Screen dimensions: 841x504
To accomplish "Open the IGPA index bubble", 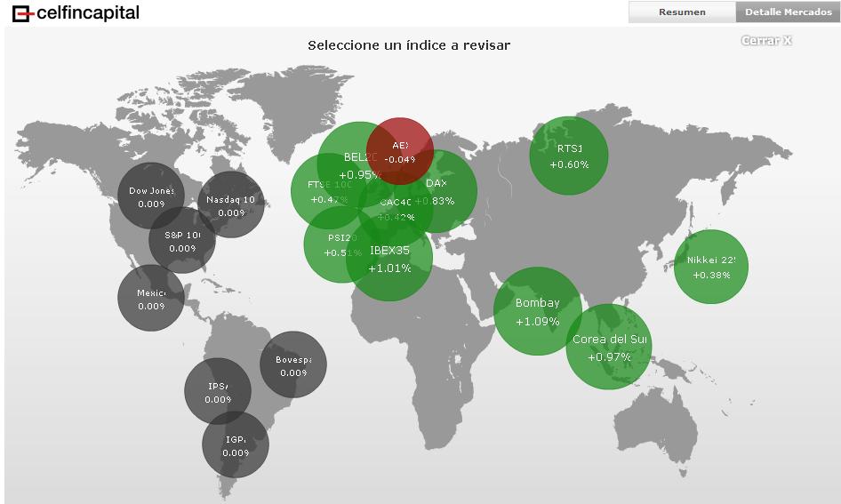I will pyautogui.click(x=236, y=444).
